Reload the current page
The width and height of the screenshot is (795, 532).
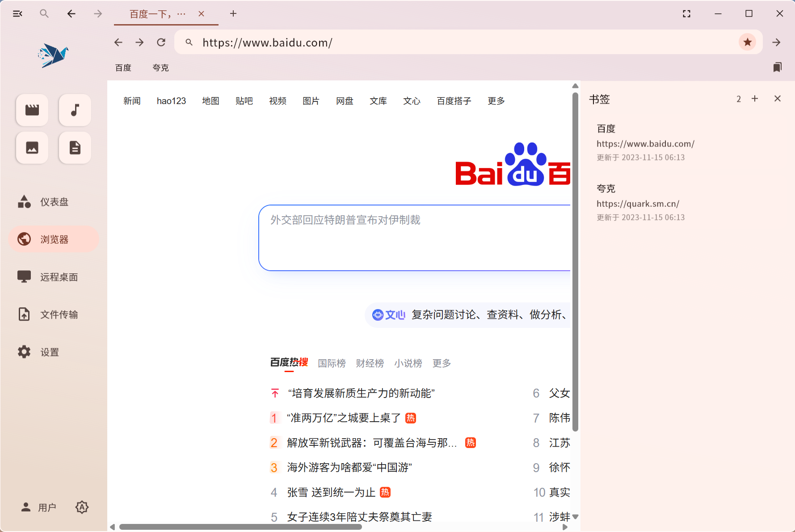click(161, 42)
